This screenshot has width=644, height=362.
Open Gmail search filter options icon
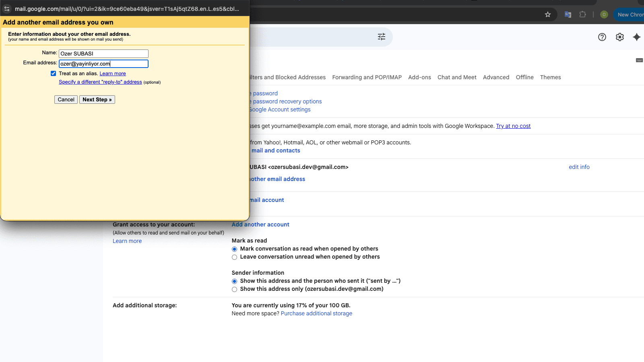tap(381, 37)
